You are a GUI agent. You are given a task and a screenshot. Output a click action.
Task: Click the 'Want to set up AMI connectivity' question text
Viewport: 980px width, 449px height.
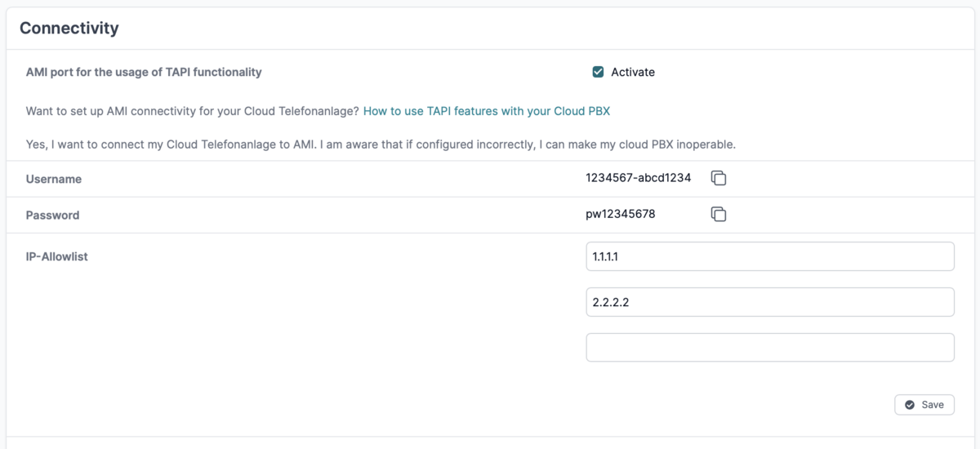[x=193, y=111]
